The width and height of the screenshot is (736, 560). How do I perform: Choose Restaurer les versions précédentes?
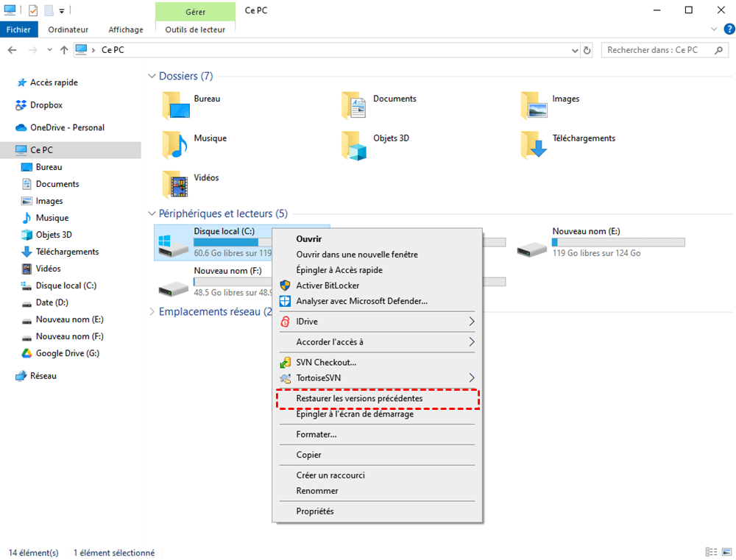point(359,398)
